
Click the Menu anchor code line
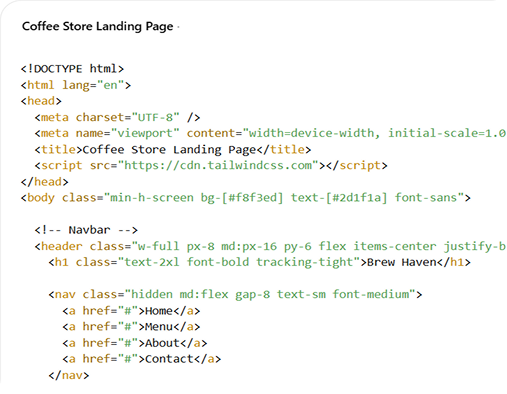(131, 327)
